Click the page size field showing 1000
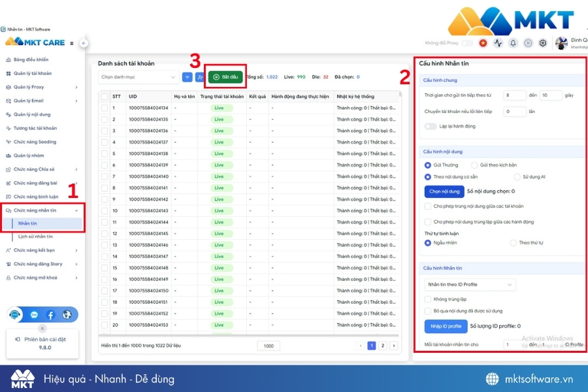The height and width of the screenshot is (392, 588). click(x=269, y=346)
